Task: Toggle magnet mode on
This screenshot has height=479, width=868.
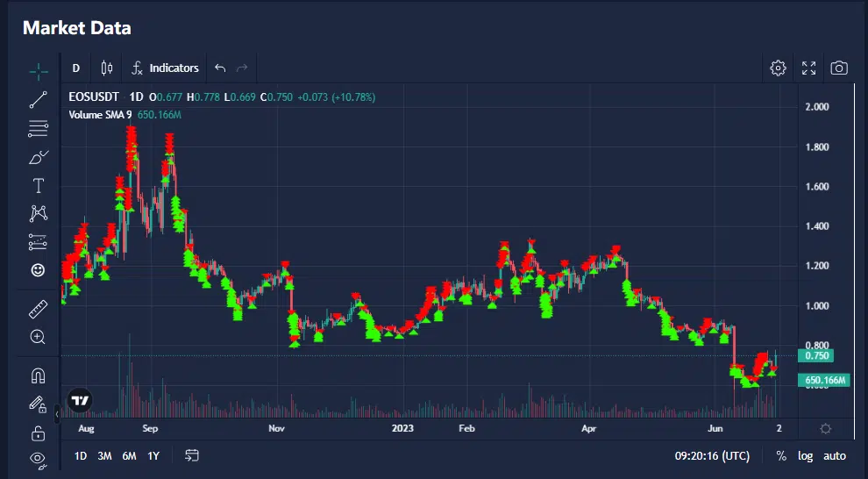Action: tap(38, 375)
